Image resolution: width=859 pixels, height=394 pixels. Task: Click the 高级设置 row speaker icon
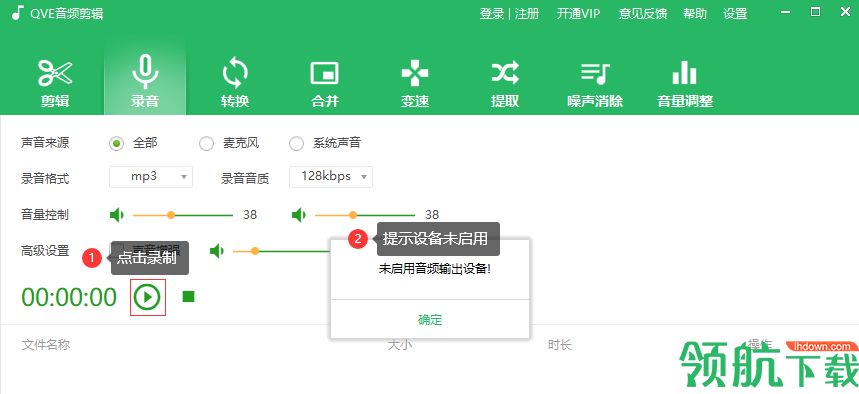[x=217, y=251]
